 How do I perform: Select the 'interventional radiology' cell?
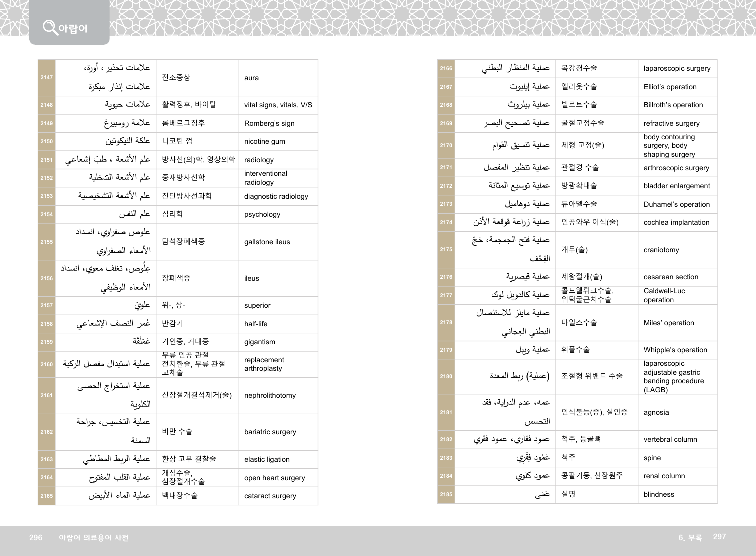266,178
